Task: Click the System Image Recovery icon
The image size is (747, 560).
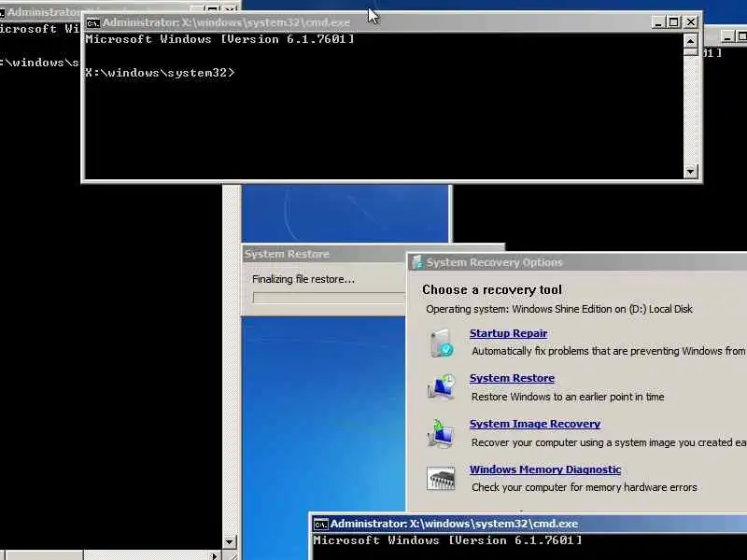Action: 441,433
